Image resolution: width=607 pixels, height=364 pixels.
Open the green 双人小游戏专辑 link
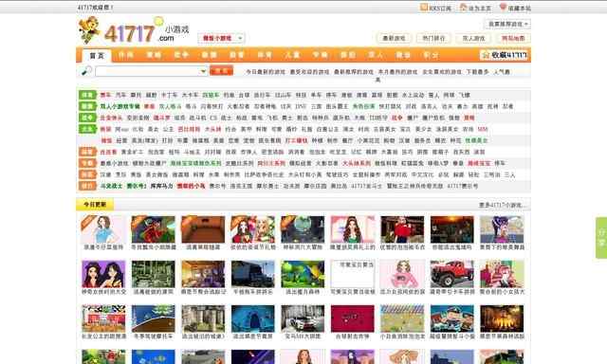coord(120,106)
